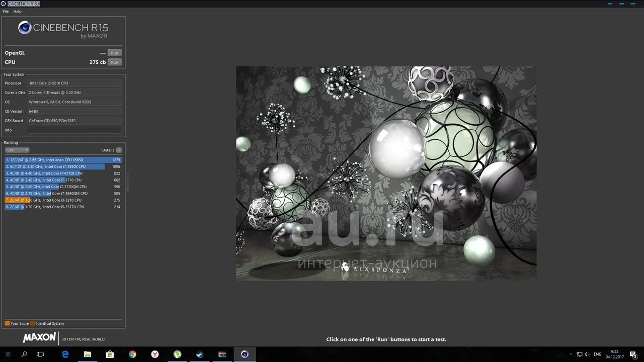
Task: Expand ranking Details with arrow button
Action: [119, 150]
